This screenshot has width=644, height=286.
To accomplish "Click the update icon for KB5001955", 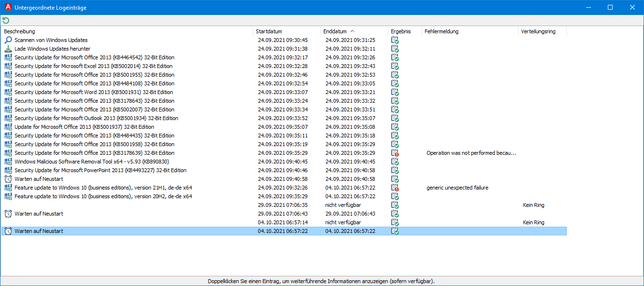I will pyautogui.click(x=8, y=75).
